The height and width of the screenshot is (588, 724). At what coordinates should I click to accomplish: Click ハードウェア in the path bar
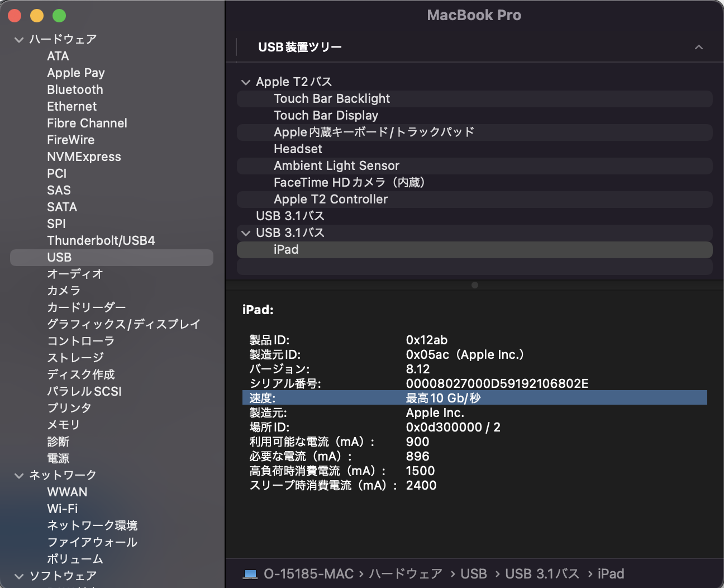click(406, 574)
